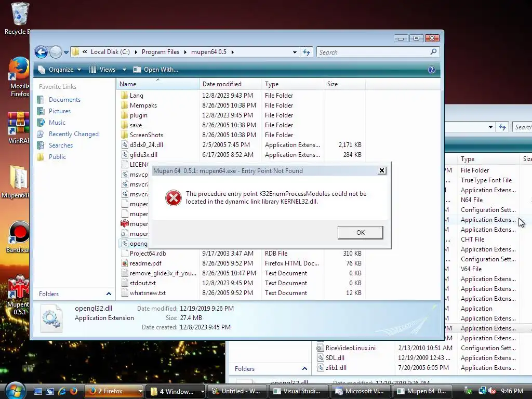This screenshot has width=532, height=399.
Task: Select Local Disk (C:) in address breadcrumb
Action: 110,52
